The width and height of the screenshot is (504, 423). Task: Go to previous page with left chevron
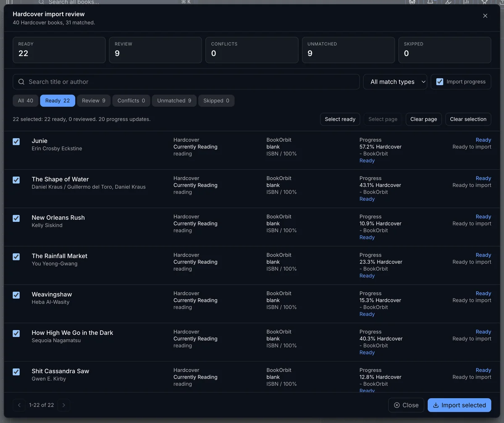tap(19, 405)
